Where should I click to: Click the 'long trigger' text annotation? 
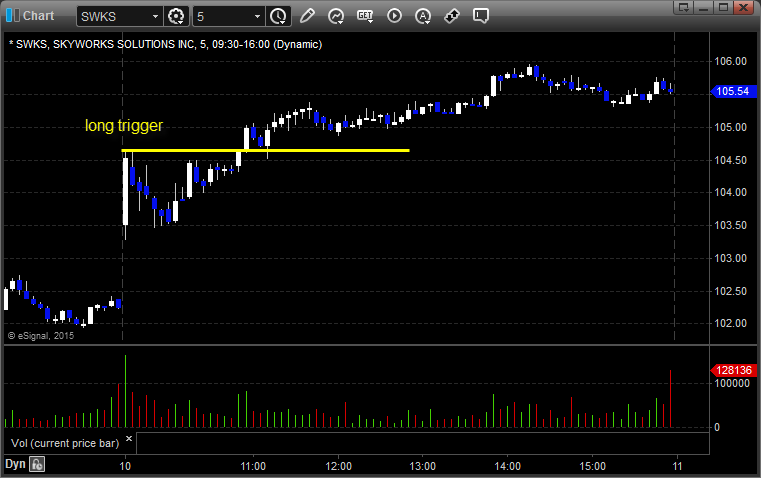click(124, 125)
